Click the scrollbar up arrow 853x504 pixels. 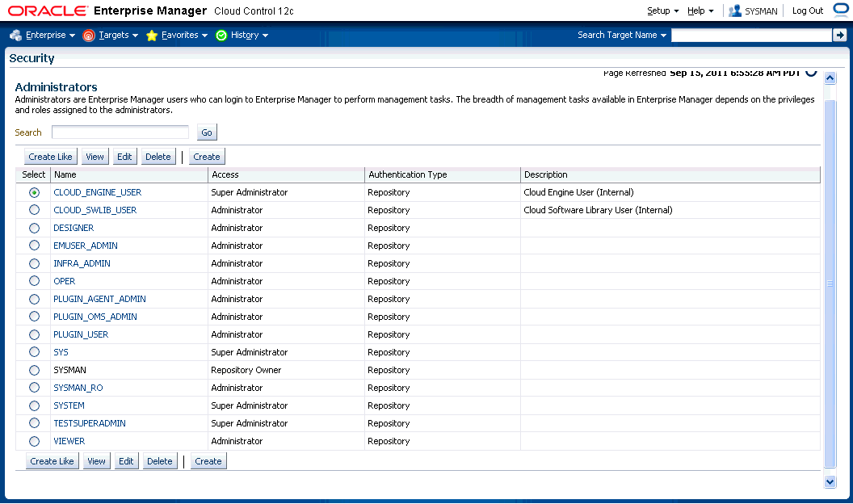pos(830,78)
